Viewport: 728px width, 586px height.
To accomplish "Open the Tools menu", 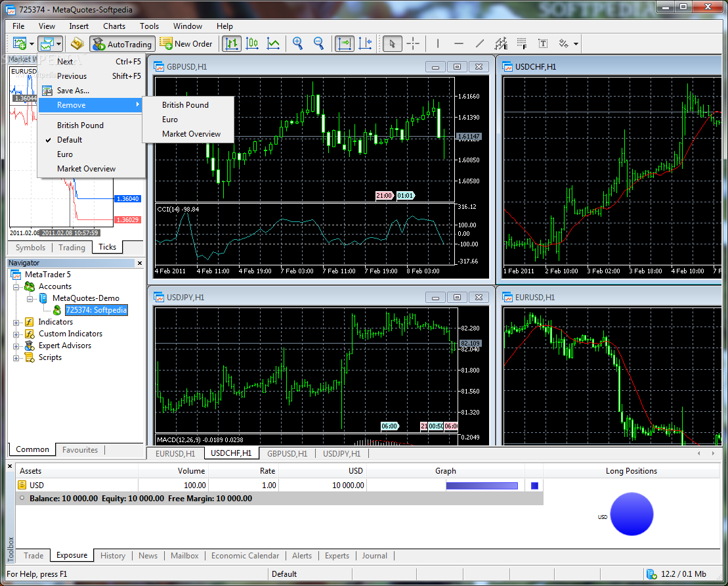I will coord(150,26).
